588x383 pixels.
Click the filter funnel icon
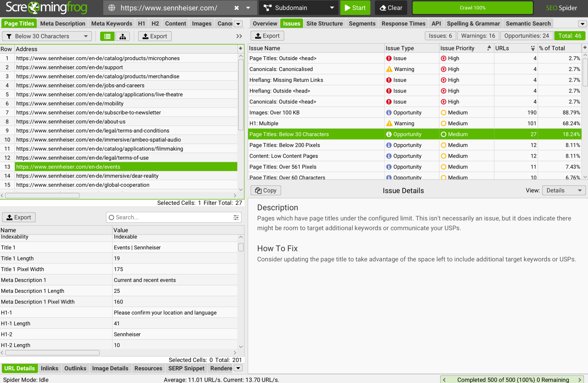tap(9, 36)
